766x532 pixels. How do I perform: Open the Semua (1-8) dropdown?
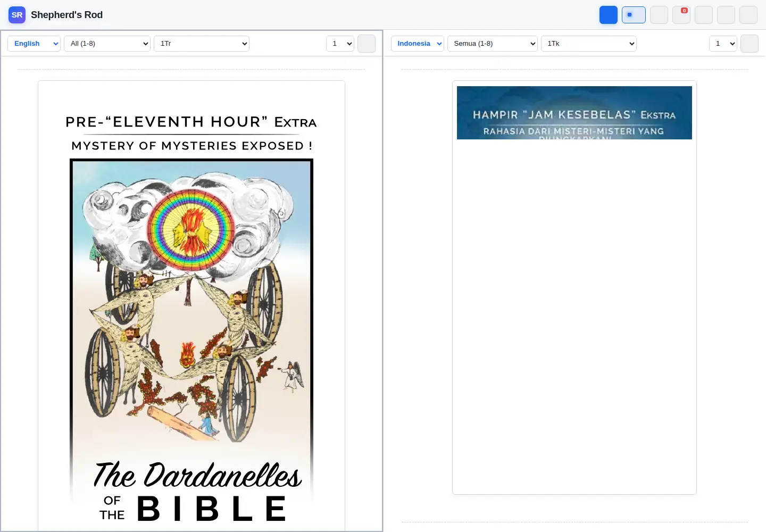tap(493, 44)
